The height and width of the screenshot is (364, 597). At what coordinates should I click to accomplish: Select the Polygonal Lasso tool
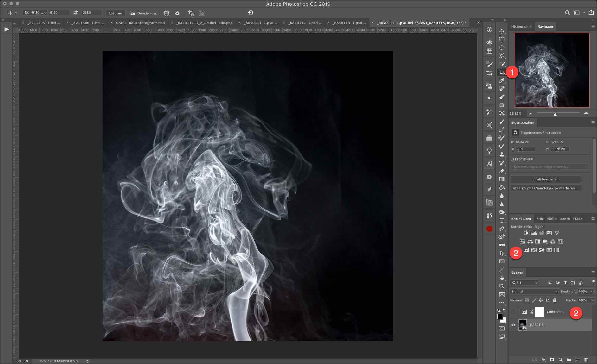click(x=502, y=56)
